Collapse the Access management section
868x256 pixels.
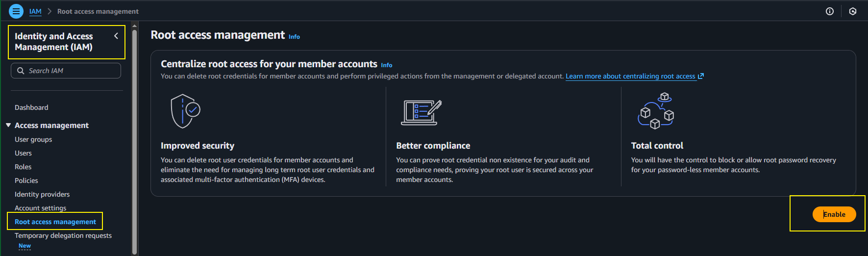click(8, 126)
